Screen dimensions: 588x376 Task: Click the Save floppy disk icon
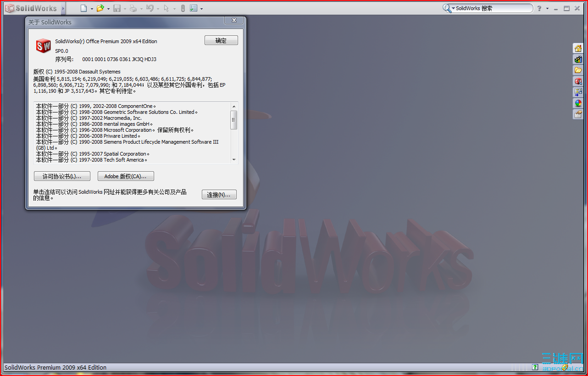[x=117, y=8]
